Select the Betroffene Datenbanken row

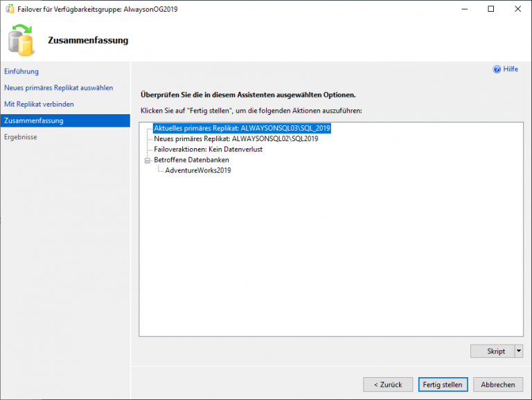click(191, 160)
